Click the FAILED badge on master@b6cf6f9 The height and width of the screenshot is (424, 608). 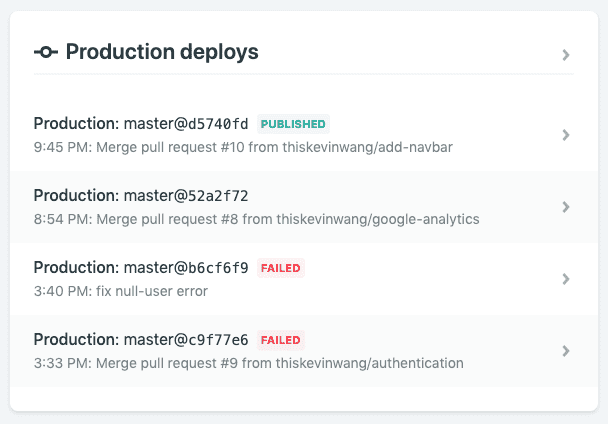[x=281, y=268]
